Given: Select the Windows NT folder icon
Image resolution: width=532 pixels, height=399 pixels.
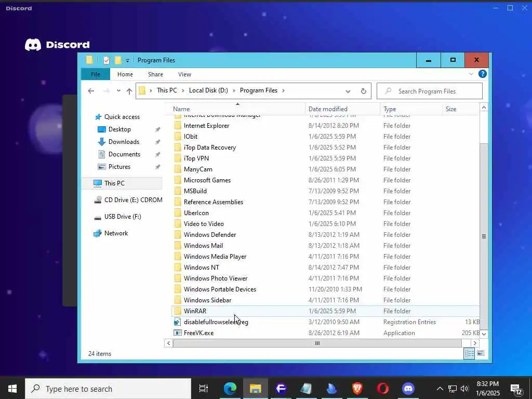Looking at the screenshot, I should coord(178,268).
